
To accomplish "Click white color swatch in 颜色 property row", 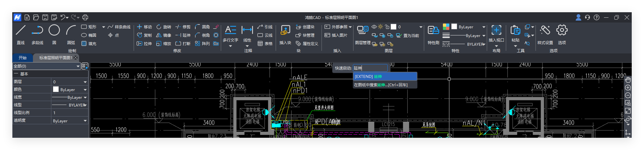I will pos(56,89).
